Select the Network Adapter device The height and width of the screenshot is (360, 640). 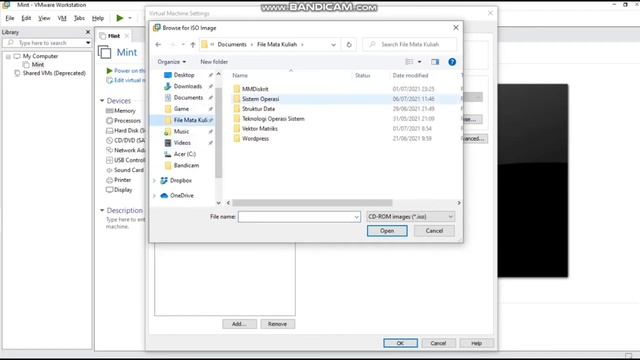125,150
